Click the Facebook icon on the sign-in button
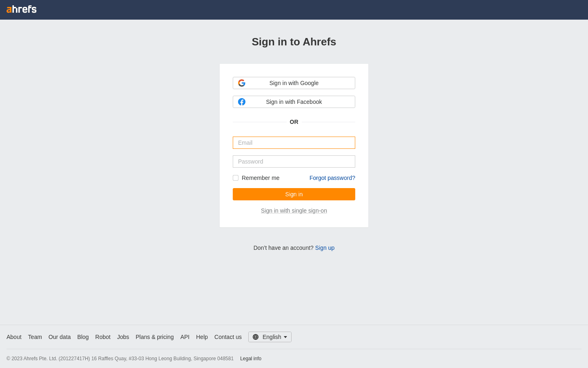Viewport: 588px width, 368px height. pos(242,102)
